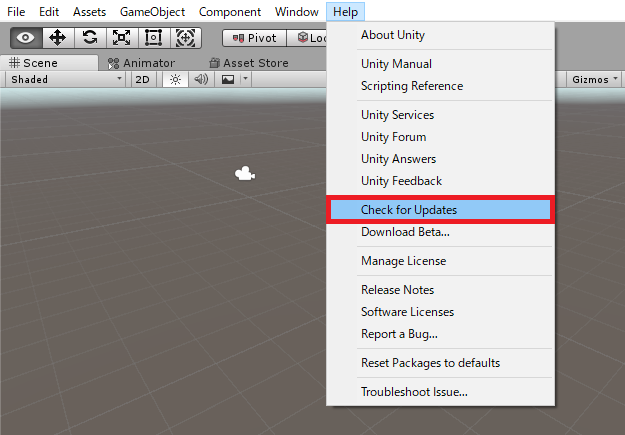Open the File menu
Image resolution: width=625 pixels, height=435 pixels.
(x=16, y=12)
